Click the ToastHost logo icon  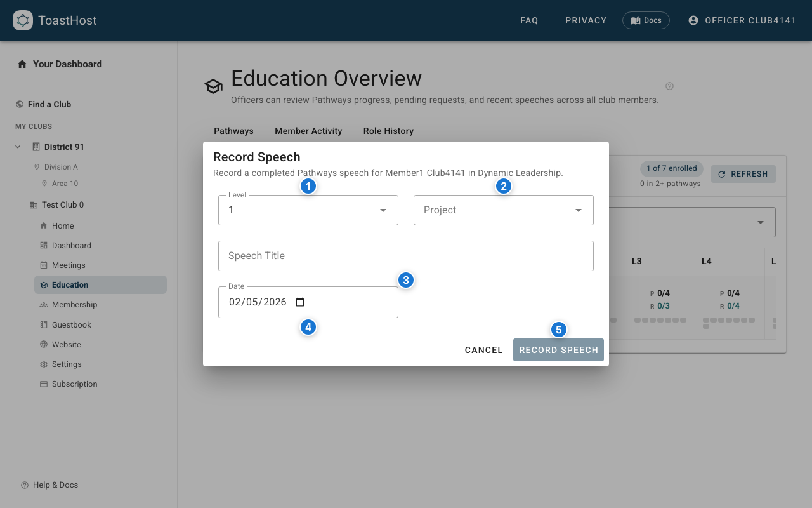click(23, 20)
